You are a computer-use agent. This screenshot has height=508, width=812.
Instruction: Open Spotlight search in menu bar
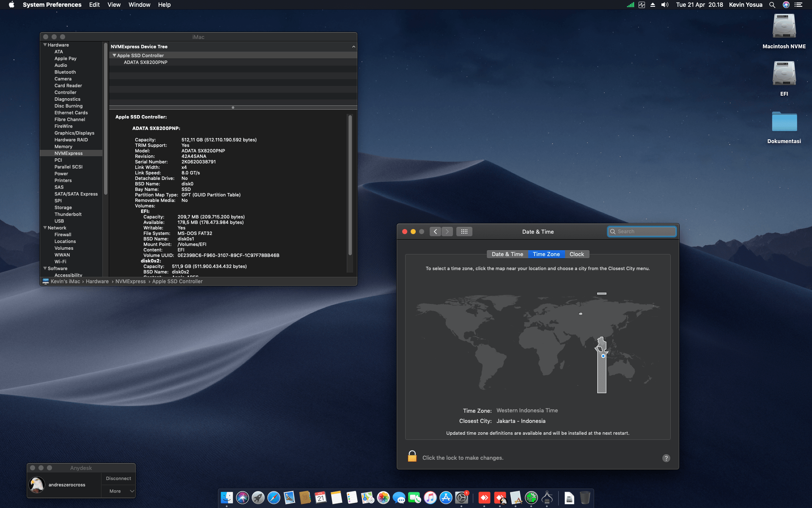point(772,5)
